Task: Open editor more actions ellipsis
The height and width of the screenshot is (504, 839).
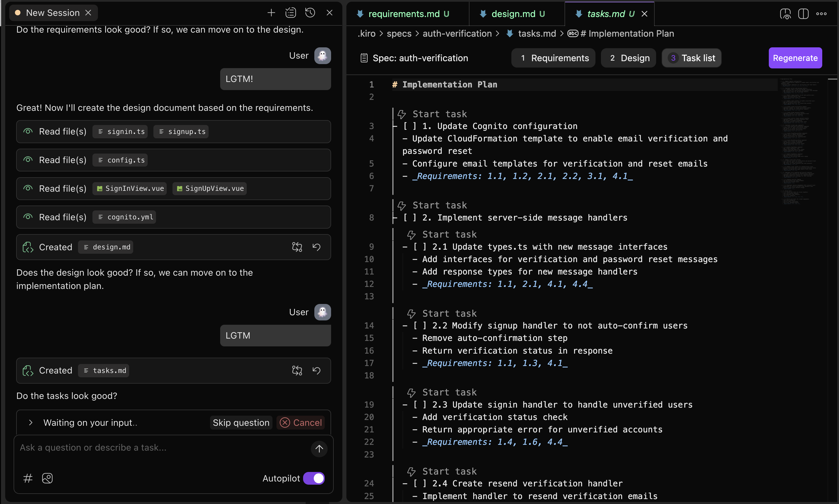Action: tap(821, 14)
